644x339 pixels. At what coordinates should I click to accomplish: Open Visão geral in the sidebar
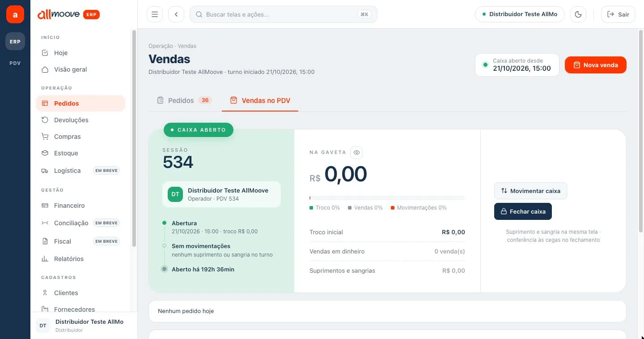(x=80, y=69)
